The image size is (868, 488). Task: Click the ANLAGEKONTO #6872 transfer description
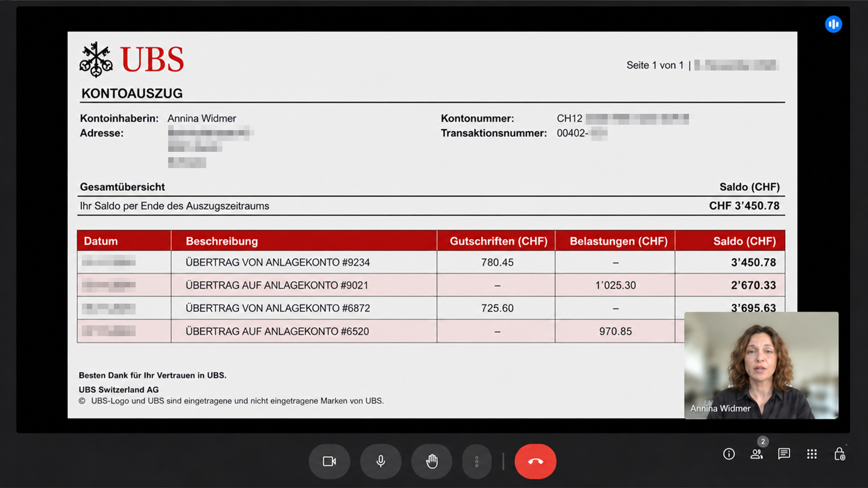tap(278, 308)
